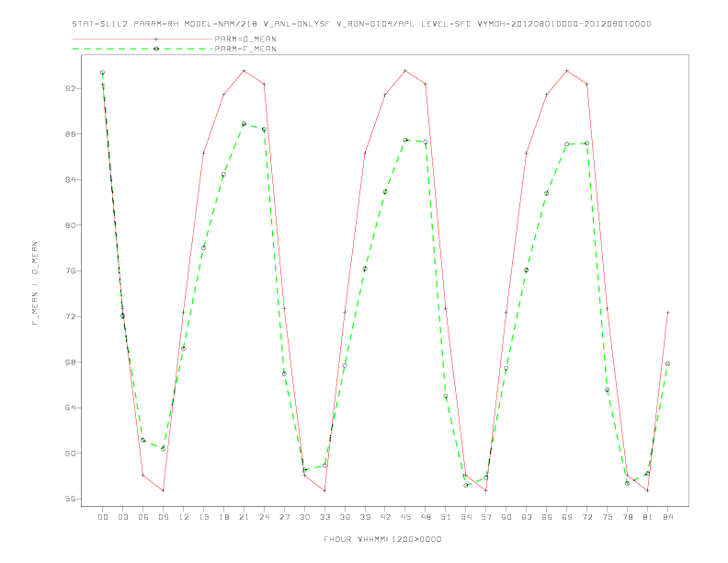Click y-axis tick label 60
This screenshot has height=563, width=728.
pyautogui.click(x=71, y=453)
